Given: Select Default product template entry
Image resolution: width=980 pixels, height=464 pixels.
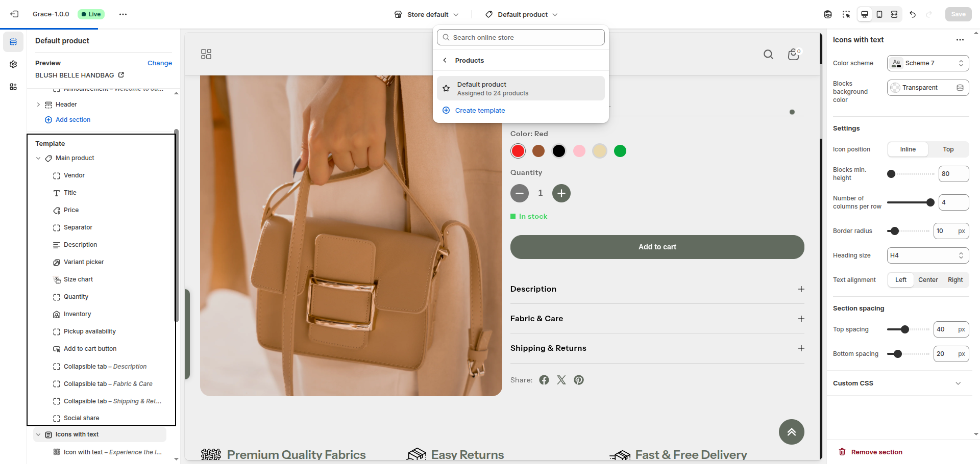Looking at the screenshot, I should click(521, 88).
